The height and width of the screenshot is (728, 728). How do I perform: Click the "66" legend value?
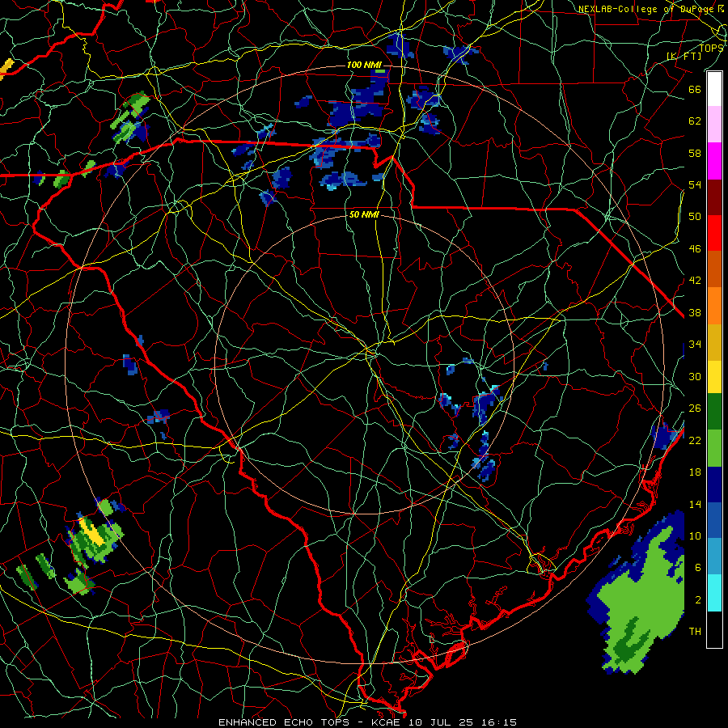695,89
